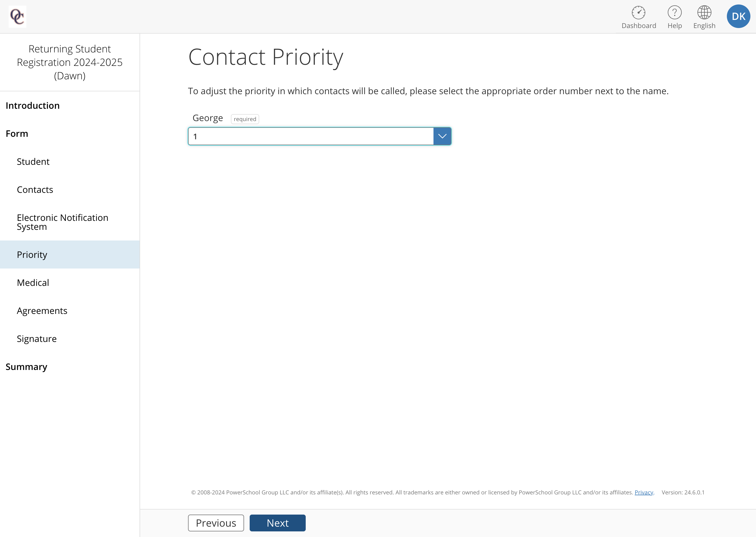Go to the Introduction section
The width and height of the screenshot is (756, 537).
(x=33, y=105)
